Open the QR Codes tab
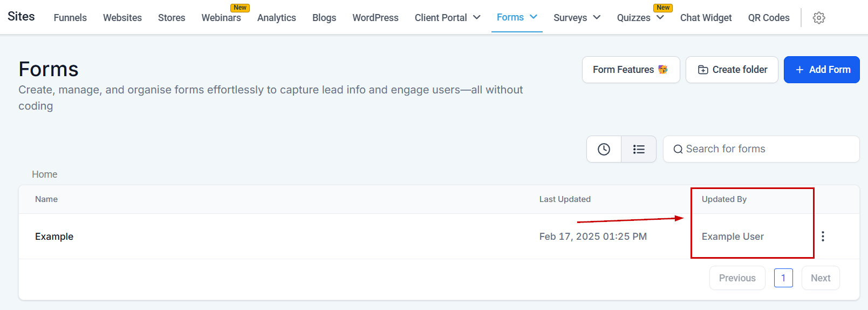This screenshot has width=868, height=310. [x=768, y=18]
